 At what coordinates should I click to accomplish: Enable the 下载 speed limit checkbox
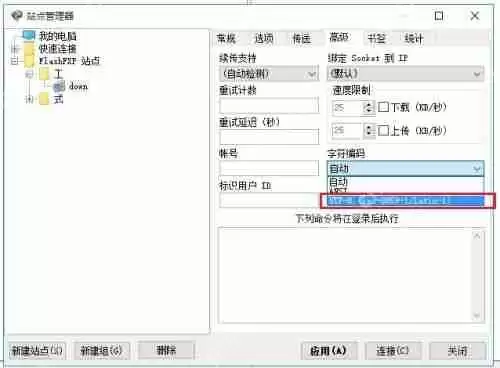(383, 107)
